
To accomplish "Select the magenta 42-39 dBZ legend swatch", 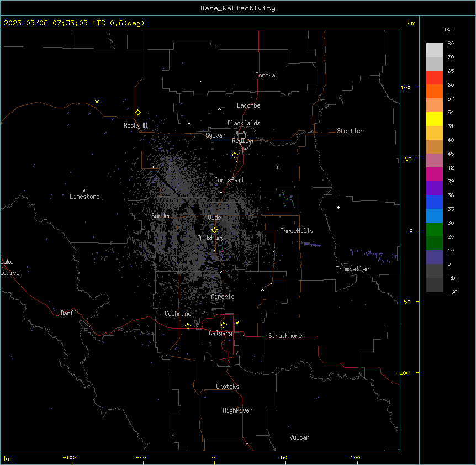I will coord(434,174).
